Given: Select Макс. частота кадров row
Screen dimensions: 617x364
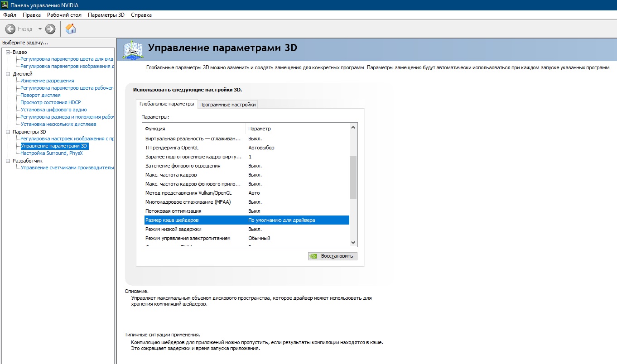Looking at the screenshot, I should 247,175.
